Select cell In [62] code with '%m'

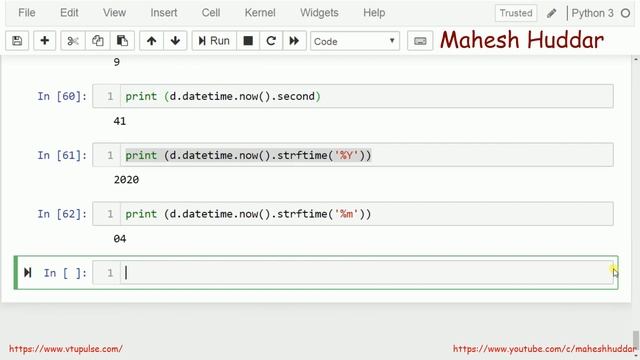click(367, 214)
